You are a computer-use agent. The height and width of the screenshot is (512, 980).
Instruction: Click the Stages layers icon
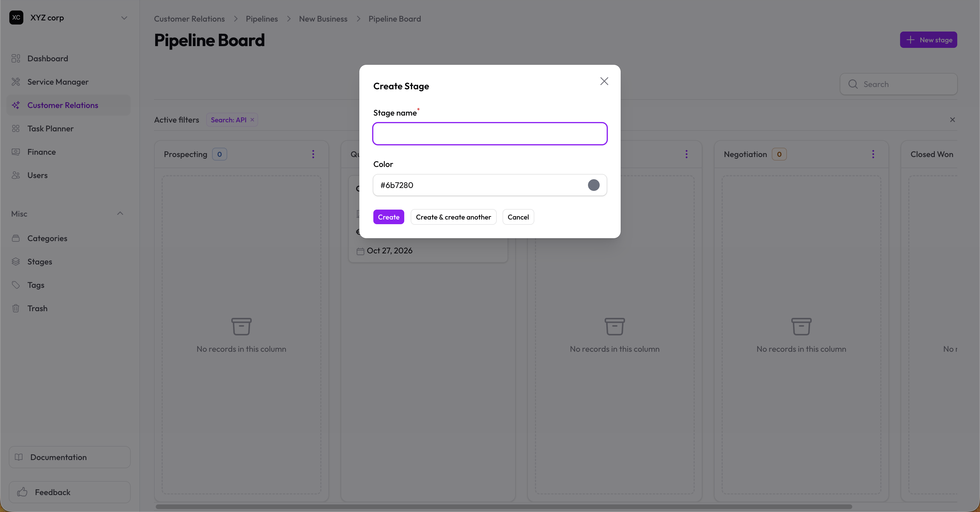(15, 262)
